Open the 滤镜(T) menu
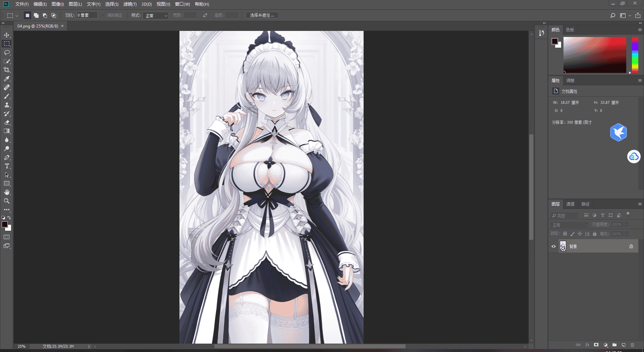 click(x=130, y=4)
